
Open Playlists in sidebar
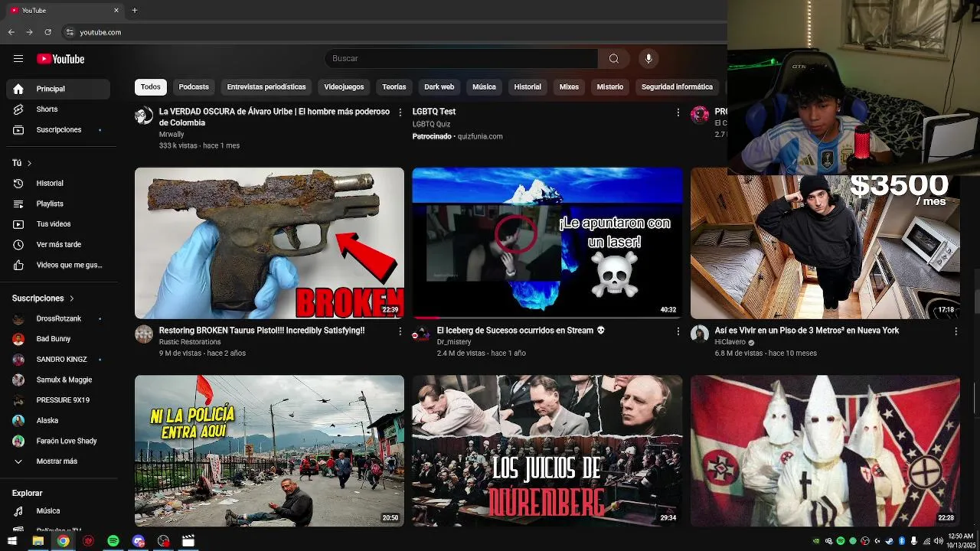tap(58, 204)
